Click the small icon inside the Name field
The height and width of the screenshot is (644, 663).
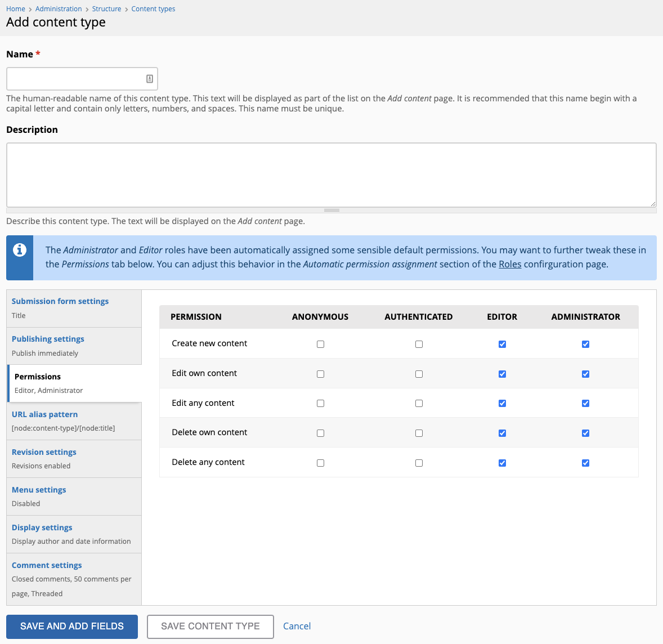[149, 79]
